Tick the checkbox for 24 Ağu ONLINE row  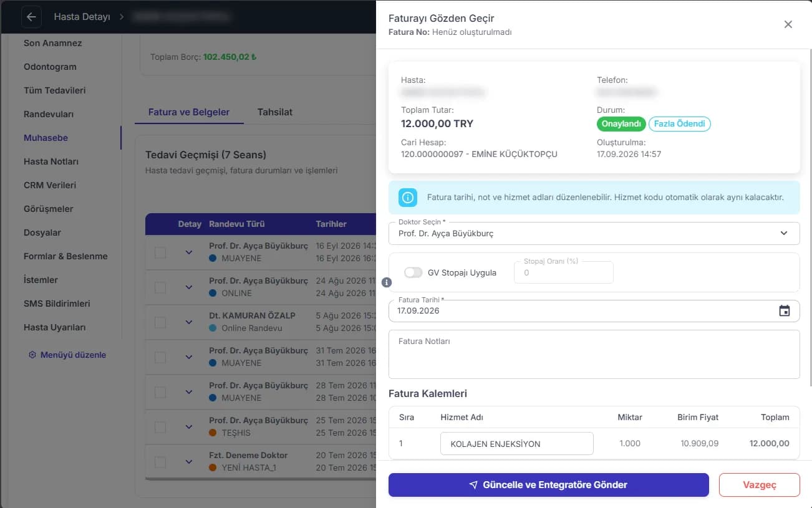(x=160, y=287)
